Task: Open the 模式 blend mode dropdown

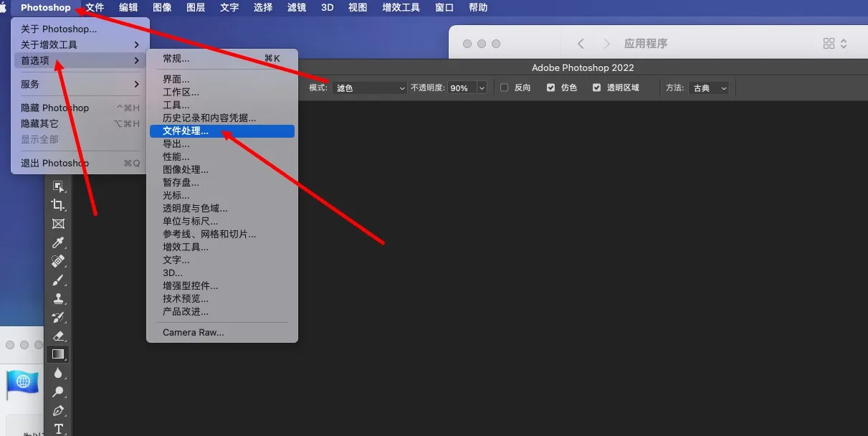Action: (370, 87)
